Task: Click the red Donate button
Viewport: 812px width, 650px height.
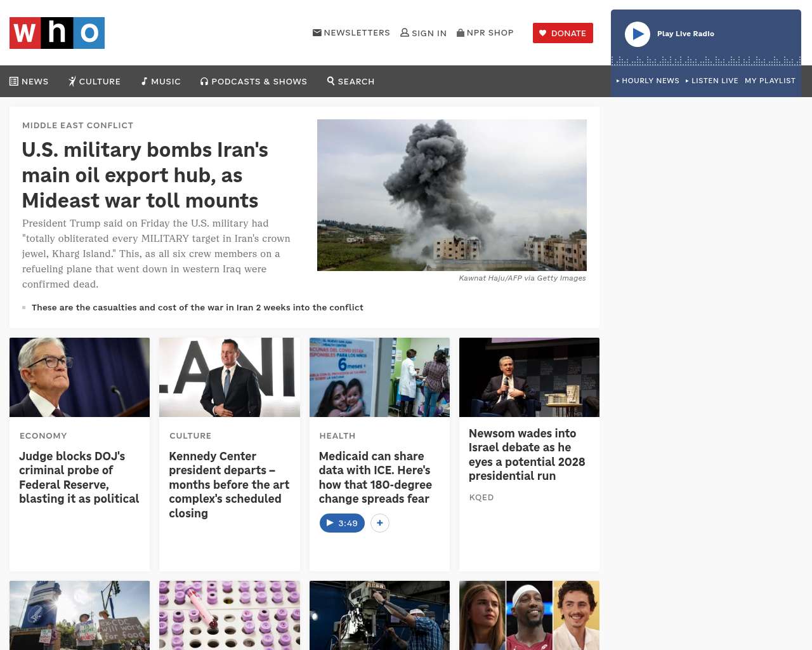Action: pyautogui.click(x=563, y=33)
